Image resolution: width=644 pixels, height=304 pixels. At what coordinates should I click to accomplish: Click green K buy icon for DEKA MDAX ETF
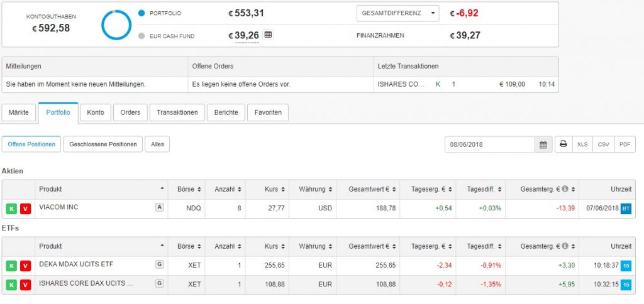pos(12,266)
